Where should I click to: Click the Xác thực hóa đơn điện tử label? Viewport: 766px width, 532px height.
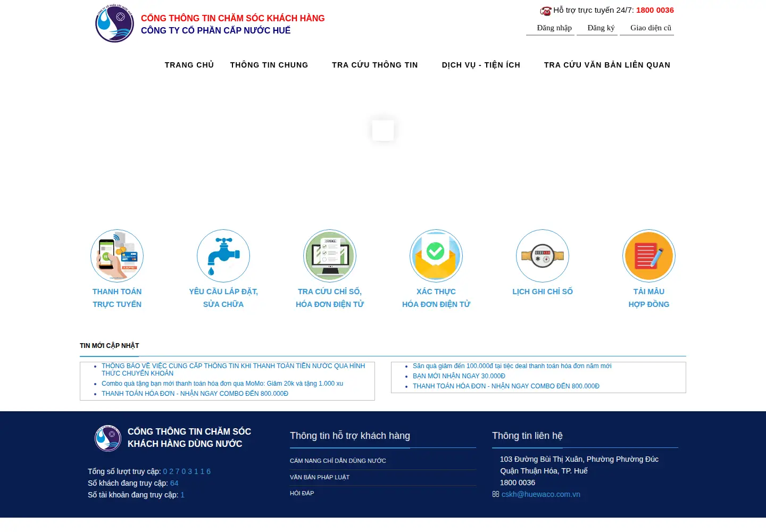coord(436,298)
